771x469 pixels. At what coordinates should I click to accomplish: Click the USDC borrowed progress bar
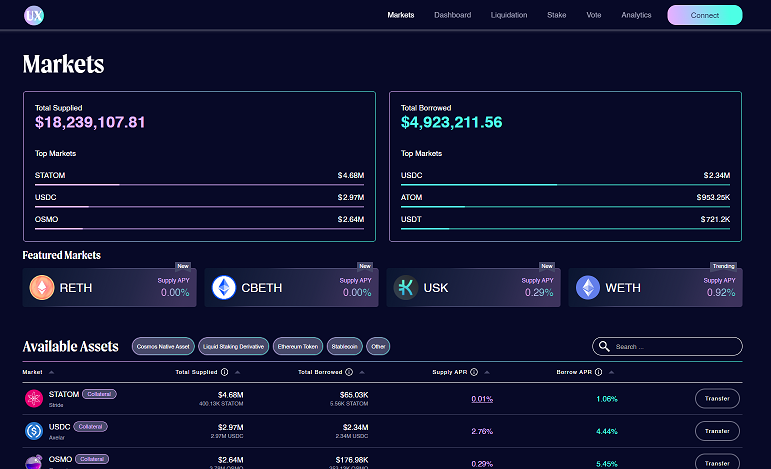point(565,185)
